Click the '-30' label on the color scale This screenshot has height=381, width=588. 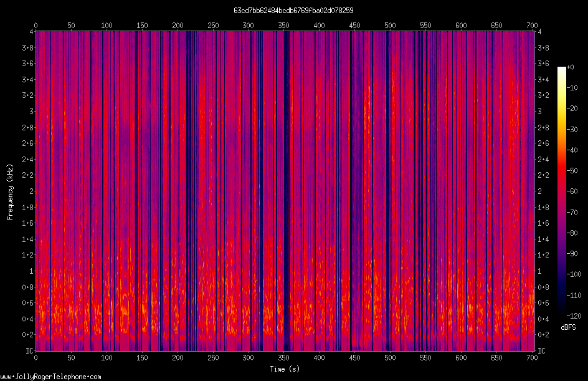tap(572, 130)
